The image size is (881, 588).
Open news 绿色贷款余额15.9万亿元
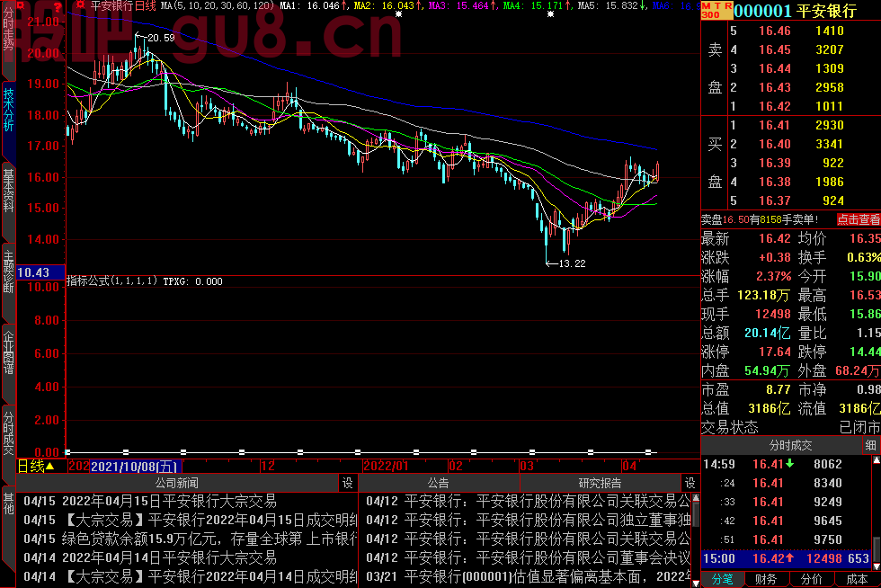[190, 539]
